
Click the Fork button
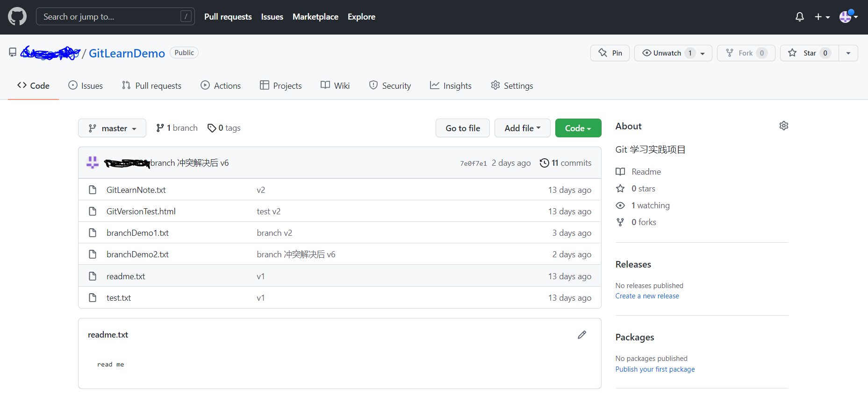click(746, 53)
